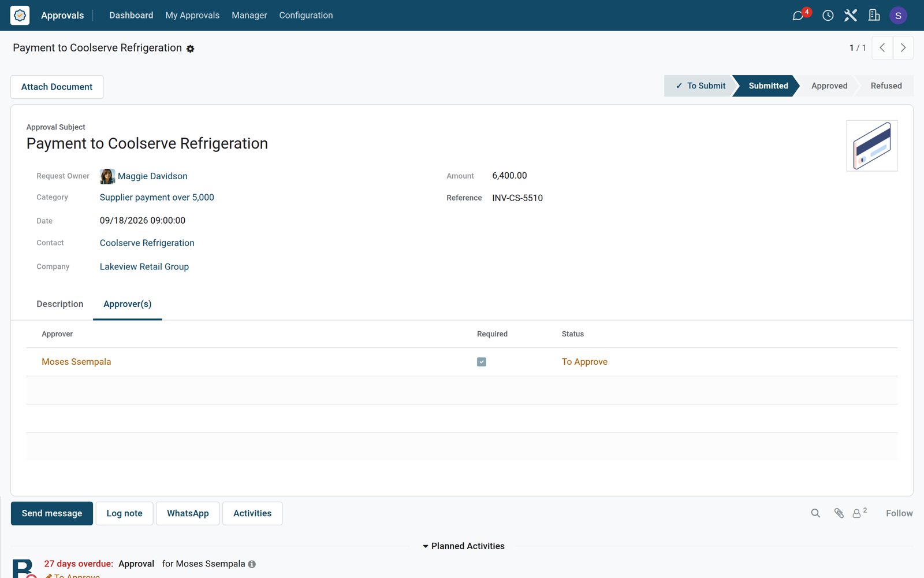Click the Activities button
Viewport: 924px width, 578px height.
pos(252,513)
